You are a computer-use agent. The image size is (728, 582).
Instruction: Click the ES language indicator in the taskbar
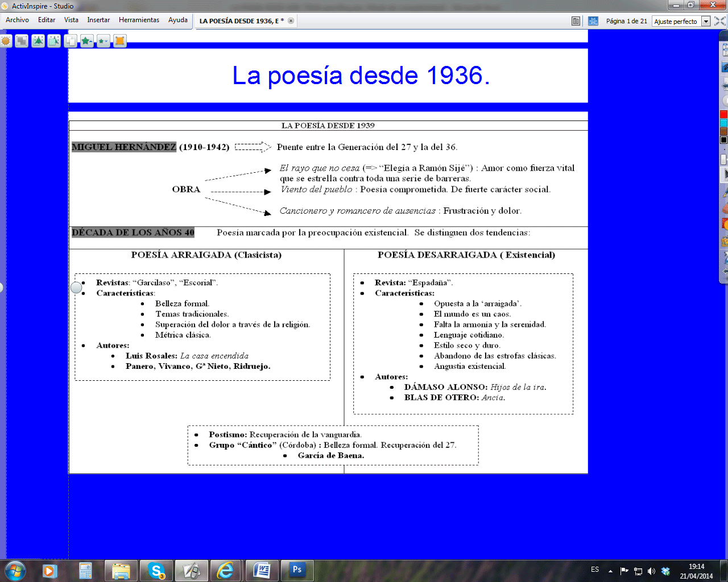tap(595, 569)
